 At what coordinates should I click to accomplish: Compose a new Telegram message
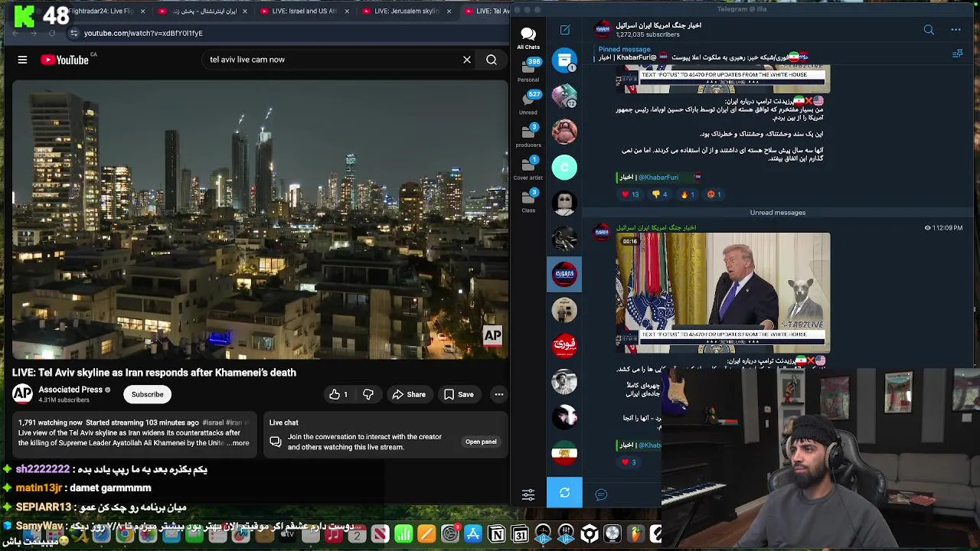(565, 30)
